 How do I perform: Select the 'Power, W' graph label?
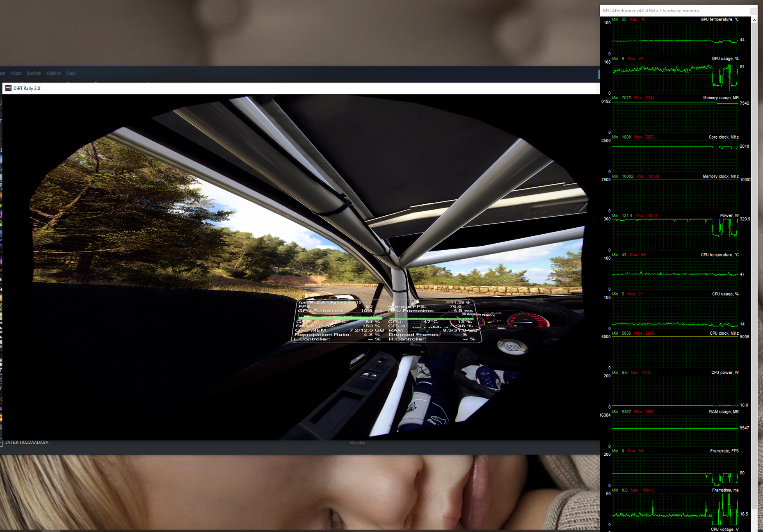click(x=729, y=216)
